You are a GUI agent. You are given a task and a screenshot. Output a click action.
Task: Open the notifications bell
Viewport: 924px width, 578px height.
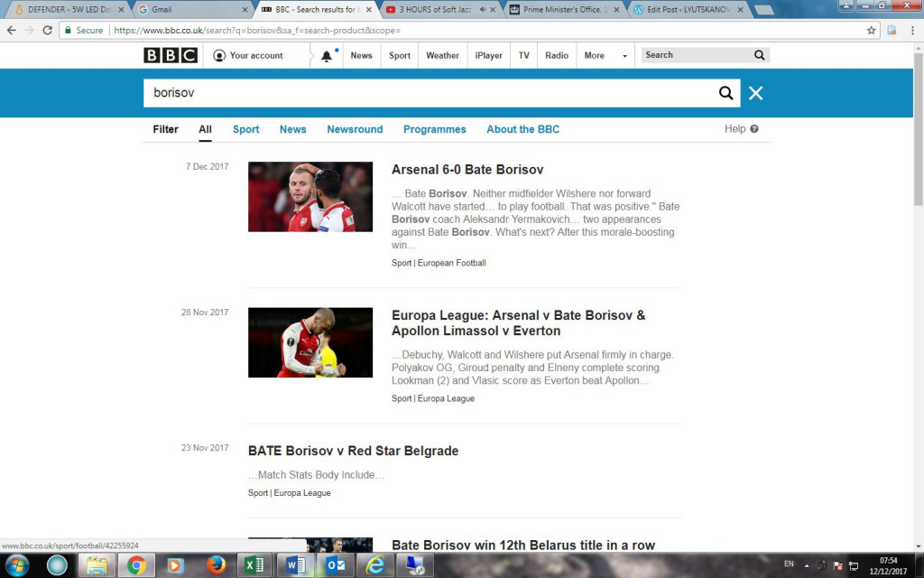point(327,56)
